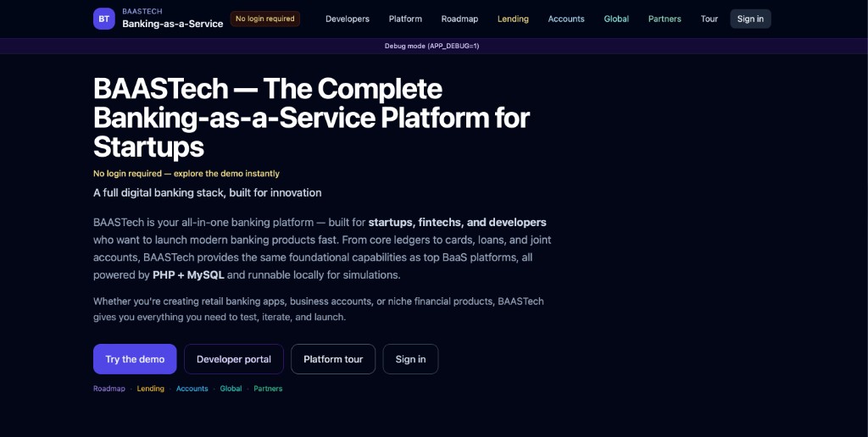Image resolution: width=868 pixels, height=437 pixels.
Task: Go to Platform in the top navigation
Action: (405, 19)
